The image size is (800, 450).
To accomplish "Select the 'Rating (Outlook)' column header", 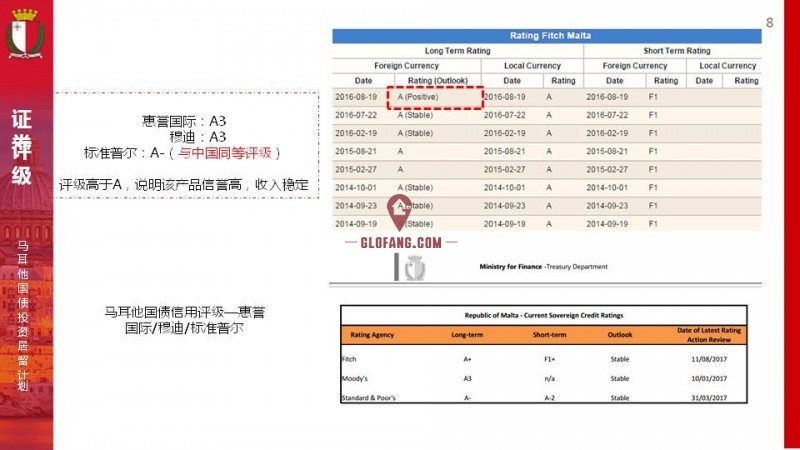I will [437, 81].
